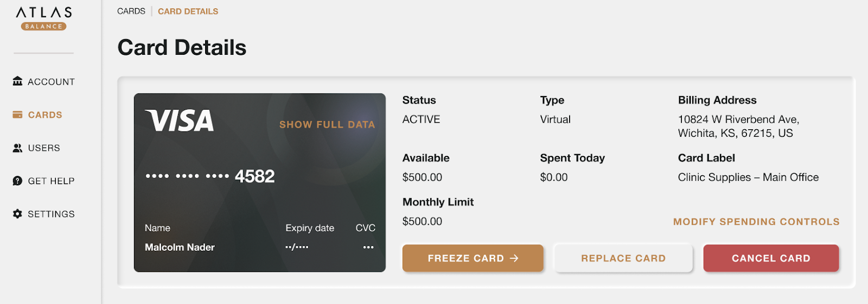Go to the Users section
The width and height of the screenshot is (868, 304).
click(44, 148)
